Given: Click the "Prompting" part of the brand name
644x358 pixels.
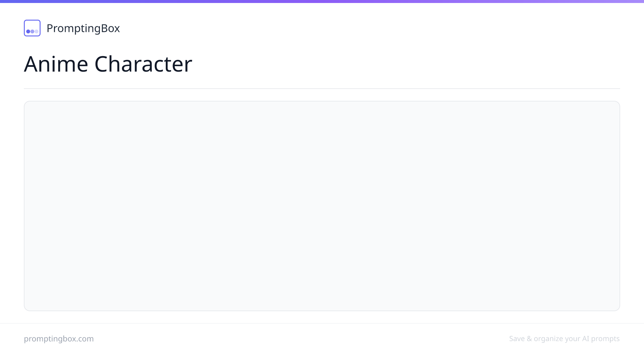Looking at the screenshot, I should tap(74, 29).
